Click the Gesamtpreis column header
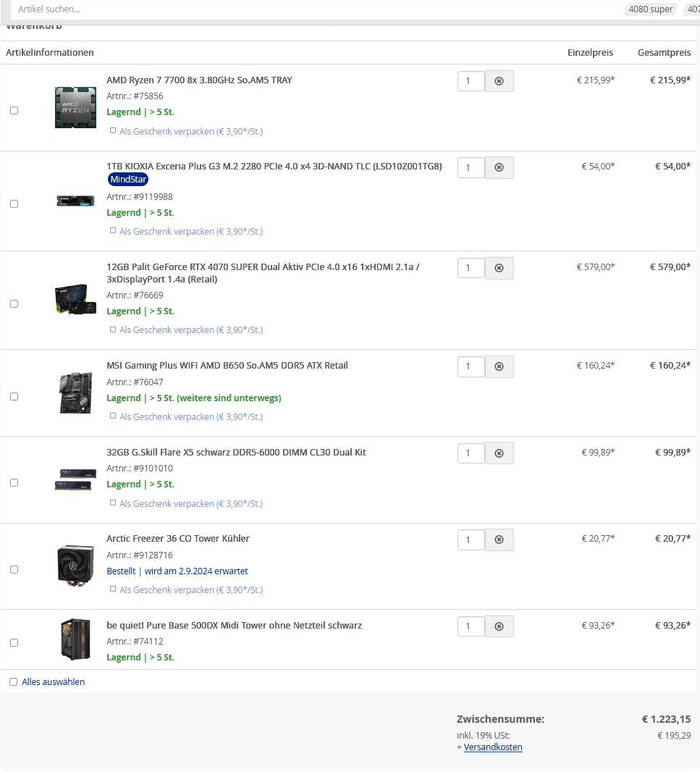 (x=664, y=53)
